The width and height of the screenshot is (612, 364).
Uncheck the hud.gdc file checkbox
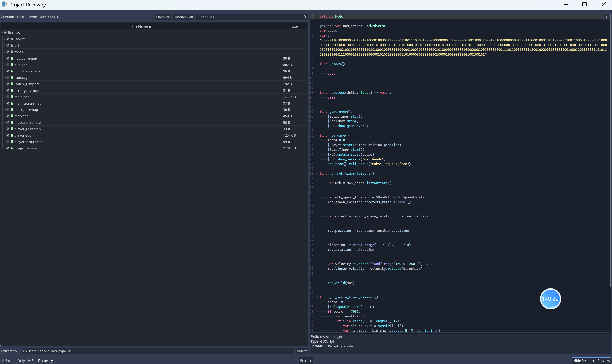click(8, 65)
